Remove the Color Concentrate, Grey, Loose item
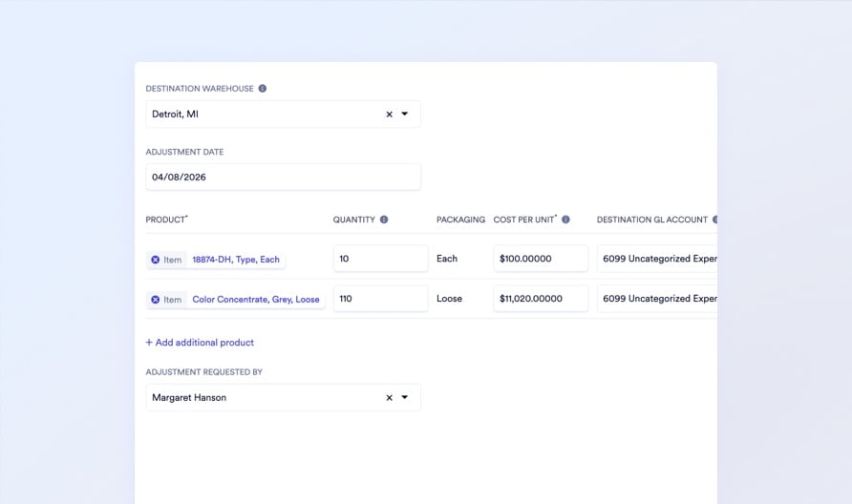 (x=156, y=300)
